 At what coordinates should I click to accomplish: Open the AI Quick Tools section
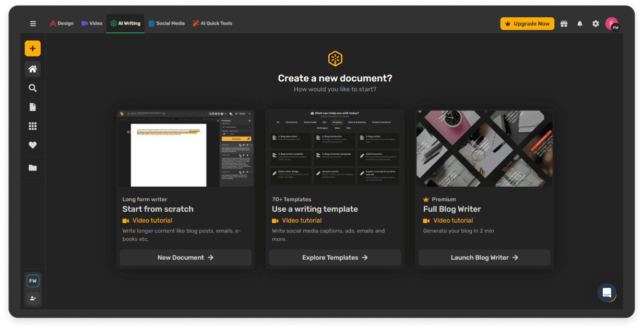(x=212, y=23)
